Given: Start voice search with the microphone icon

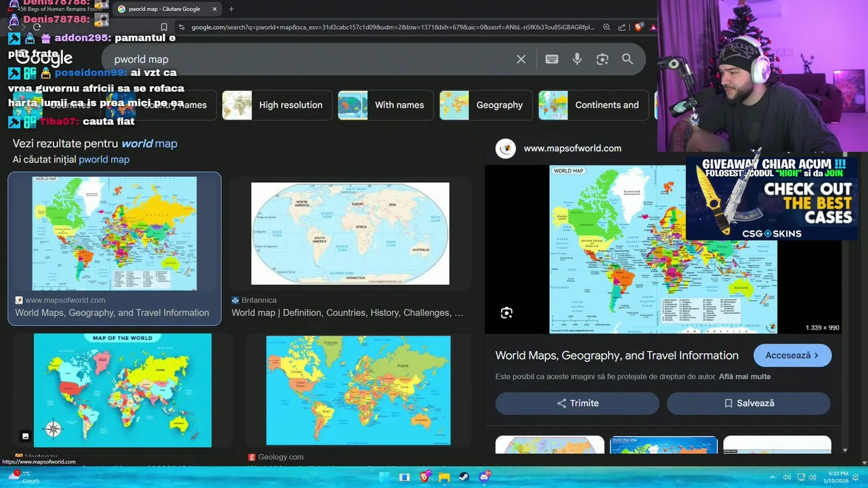Looking at the screenshot, I should (x=577, y=59).
